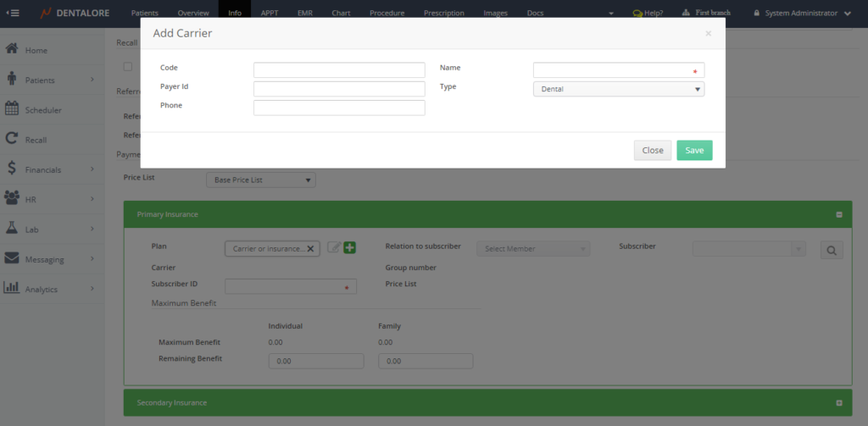The width and height of the screenshot is (868, 426).
Task: Click the Recall refresh icon
Action: point(12,140)
